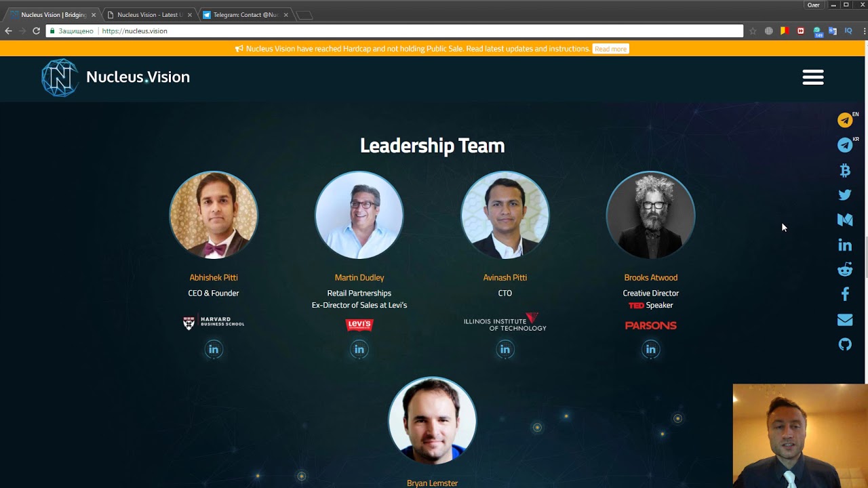This screenshot has height=488, width=868.
Task: Open the KR Telegram channel icon
Action: pyautogui.click(x=845, y=145)
